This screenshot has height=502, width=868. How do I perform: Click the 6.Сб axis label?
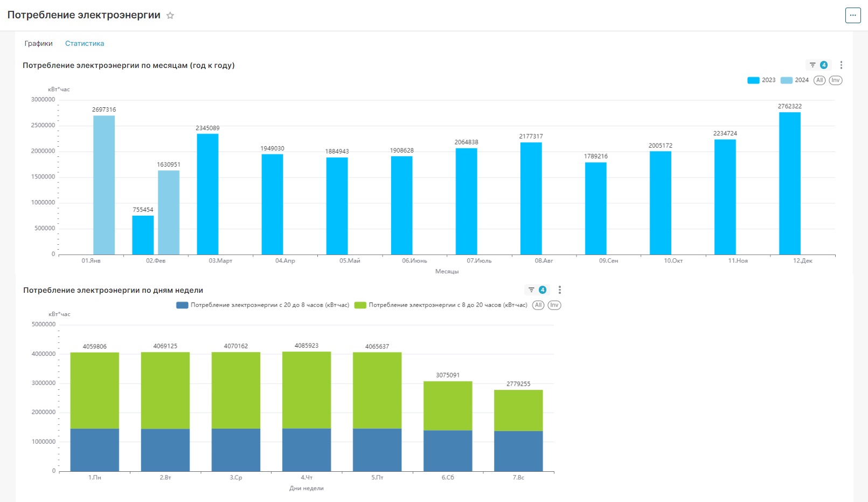coord(447,477)
